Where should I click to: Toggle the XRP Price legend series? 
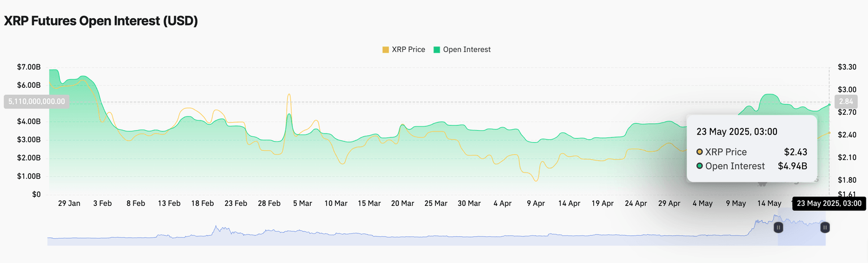(408, 50)
